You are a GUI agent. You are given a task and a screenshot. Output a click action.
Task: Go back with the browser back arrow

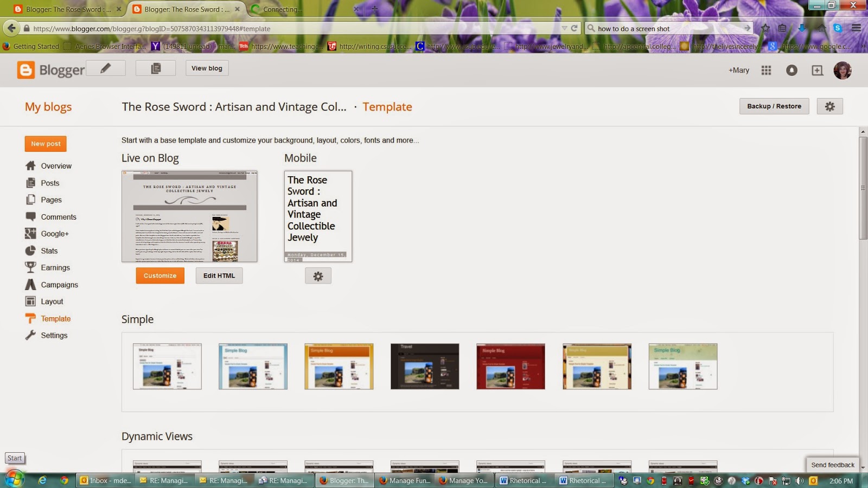pyautogui.click(x=11, y=28)
